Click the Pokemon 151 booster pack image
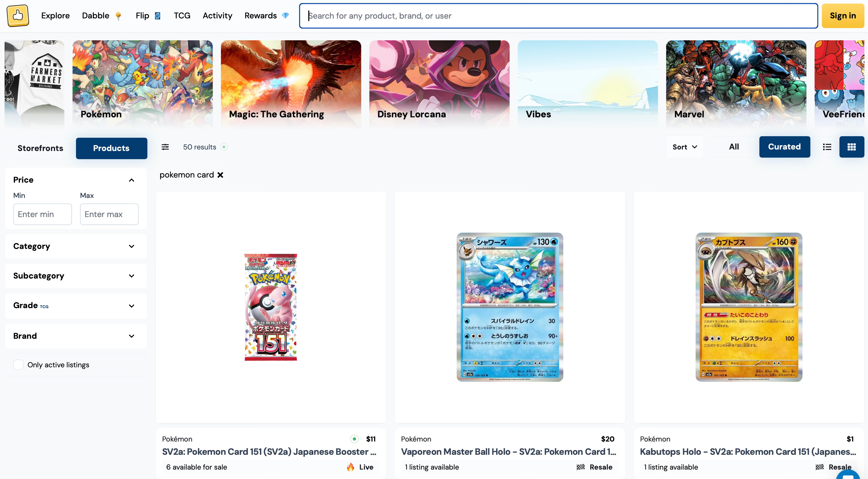Screen dimensions: 868x479 pos(271,307)
